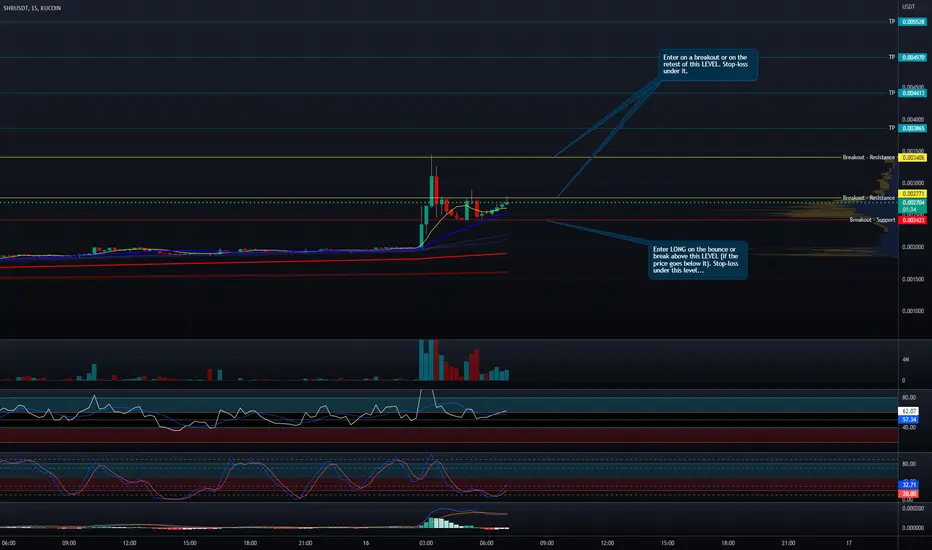This screenshot has height=550, width=932.
Task: Click the 17 date label on time axis
Action: coord(849,543)
